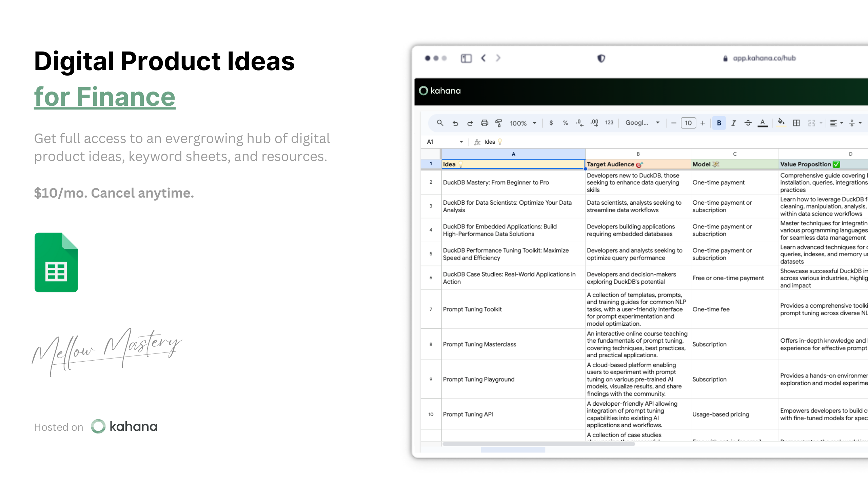Open the A1 name box dropdown
Screen dimensions: 868x488
(461, 142)
